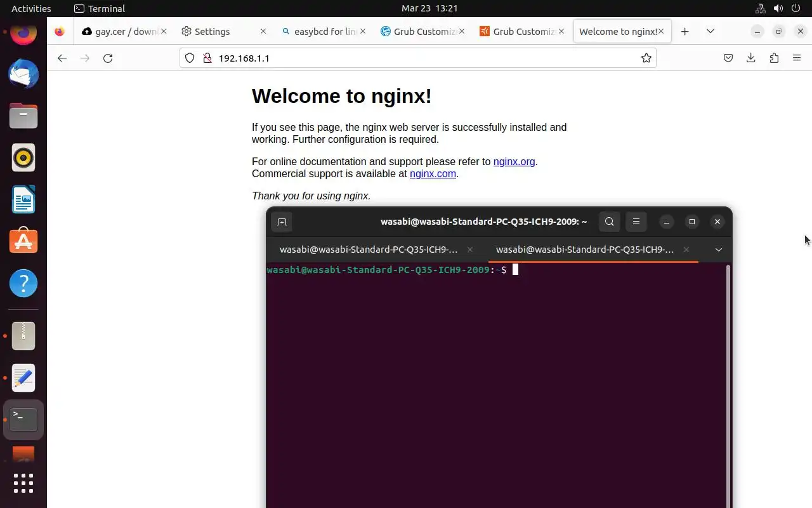
Task: List all Firefox tabs chevron
Action: pos(710,31)
